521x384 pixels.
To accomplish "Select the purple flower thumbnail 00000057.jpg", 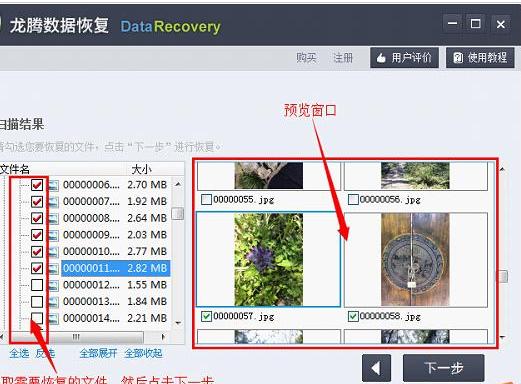I will (x=268, y=260).
